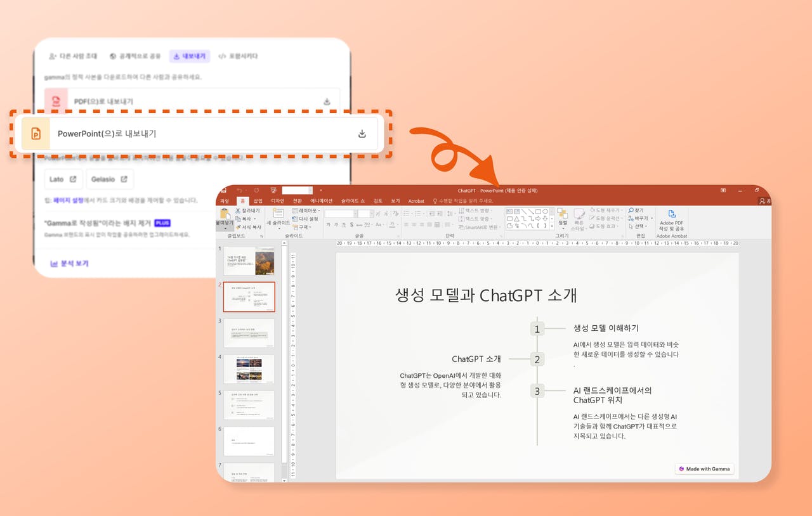
Task: Click the 정렬 arrange icon
Action: click(x=563, y=214)
